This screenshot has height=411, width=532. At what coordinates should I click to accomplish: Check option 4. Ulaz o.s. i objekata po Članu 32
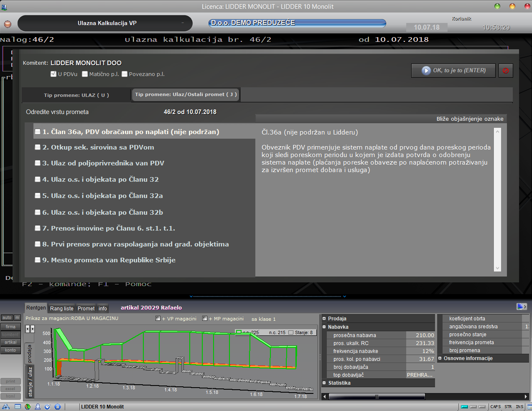pos(38,179)
